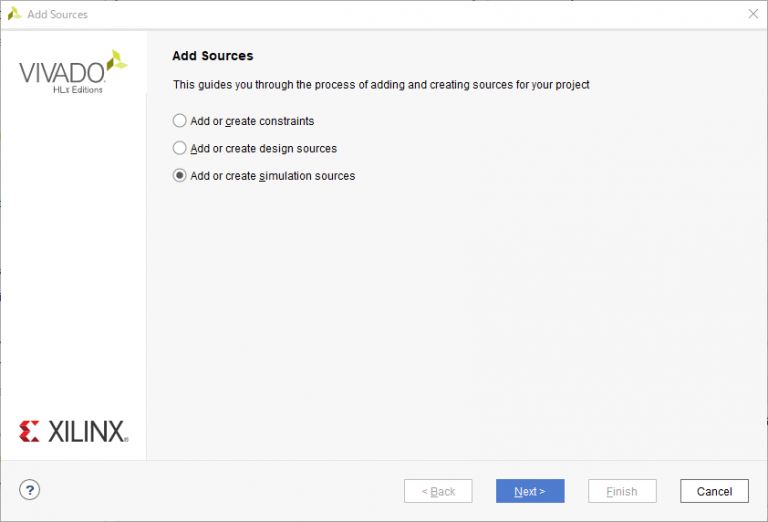
Task: Click the "Add or create constraints" label text
Action: 252,121
